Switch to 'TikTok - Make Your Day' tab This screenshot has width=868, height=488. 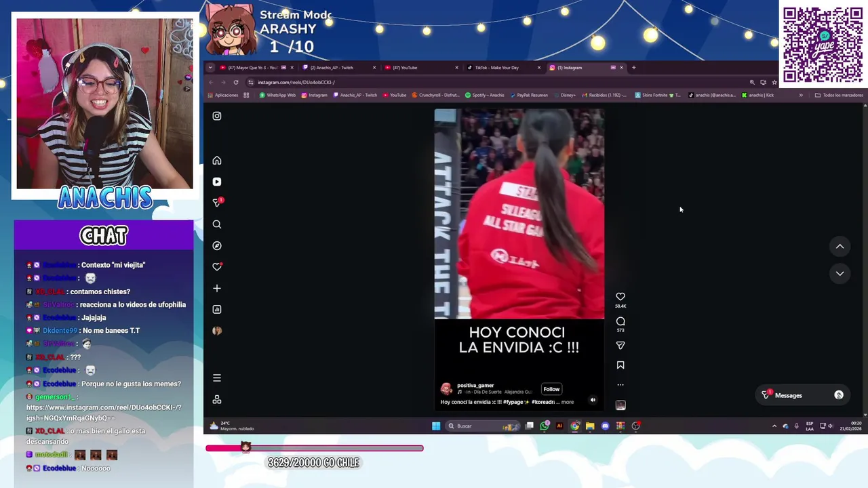point(503,68)
